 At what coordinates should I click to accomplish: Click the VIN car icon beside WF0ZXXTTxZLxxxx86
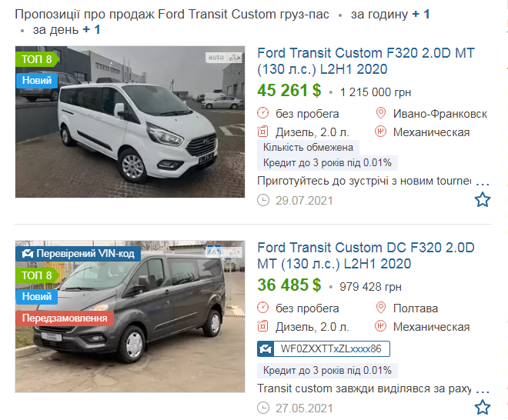(x=266, y=348)
